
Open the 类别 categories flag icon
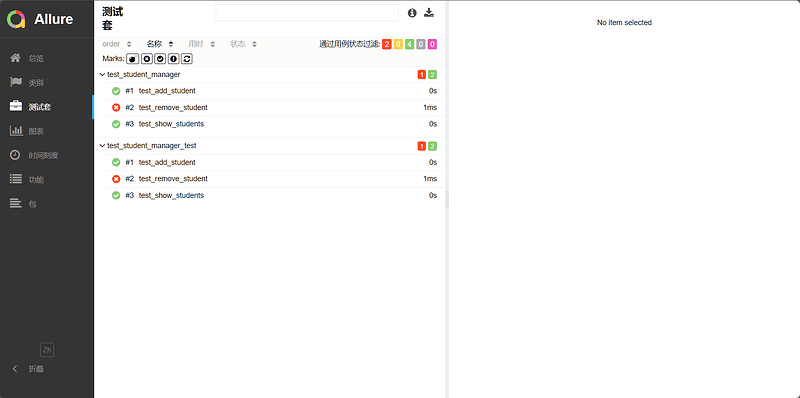[x=16, y=82]
